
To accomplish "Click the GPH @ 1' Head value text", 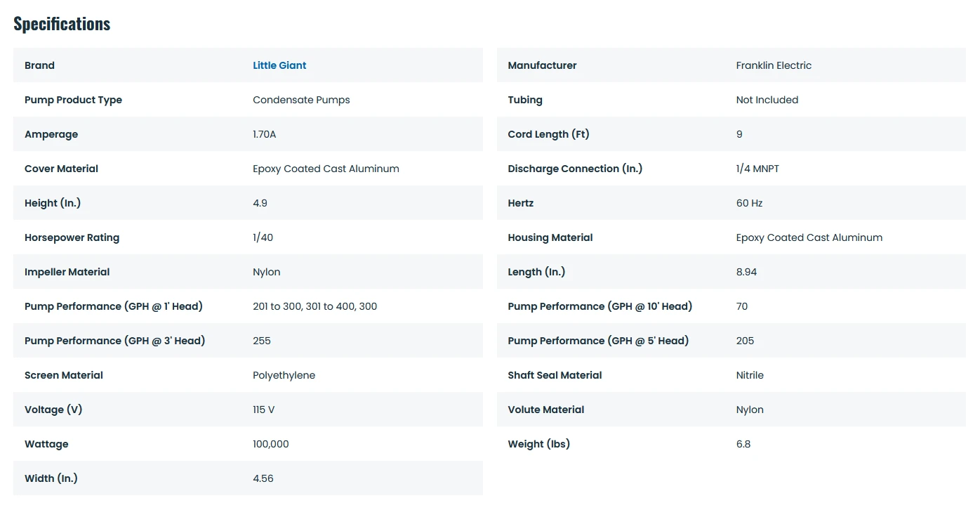I will point(314,306).
